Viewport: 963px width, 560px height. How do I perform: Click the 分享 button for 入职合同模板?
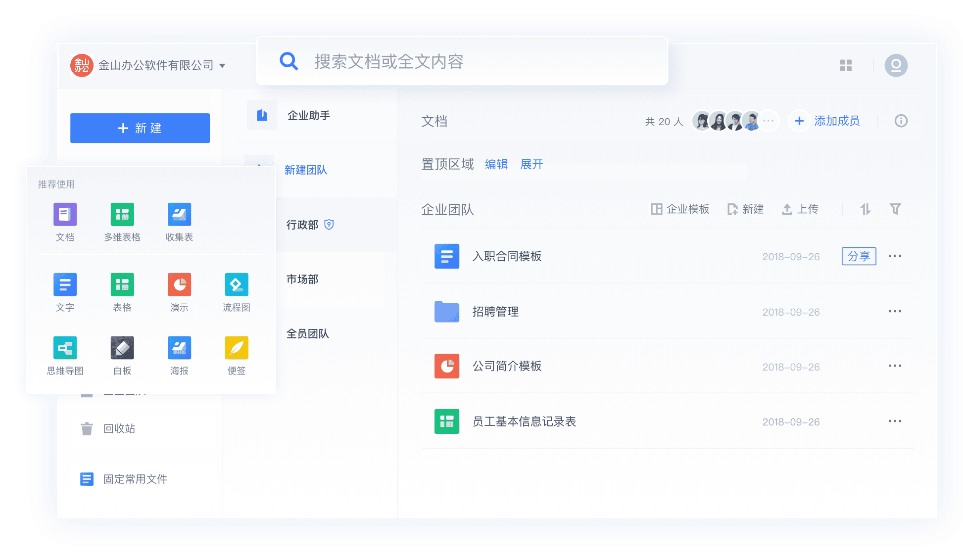(x=859, y=256)
